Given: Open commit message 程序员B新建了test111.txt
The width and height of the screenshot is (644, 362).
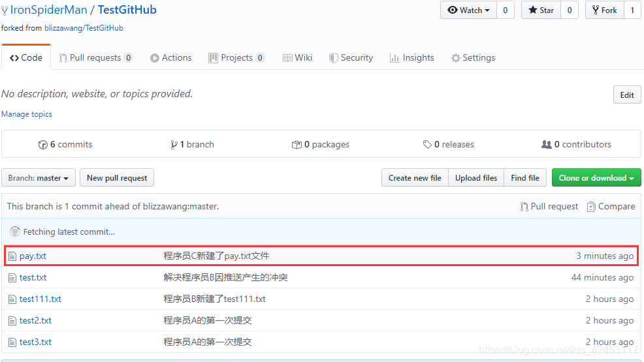Looking at the screenshot, I should click(x=214, y=299).
